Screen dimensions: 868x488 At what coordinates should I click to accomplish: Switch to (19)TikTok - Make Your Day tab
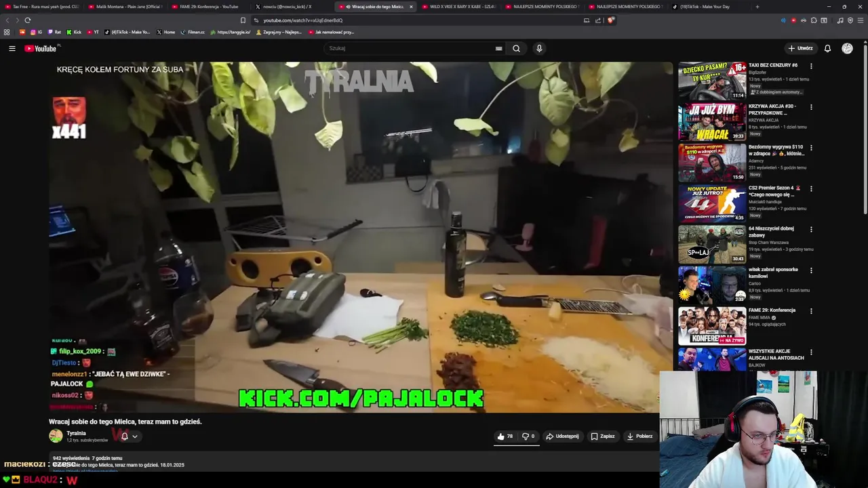point(709,7)
